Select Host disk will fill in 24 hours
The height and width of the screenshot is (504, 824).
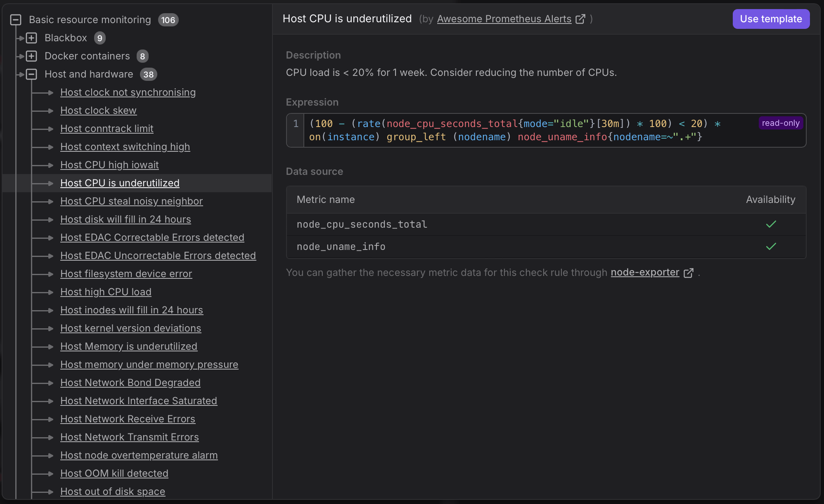click(125, 219)
